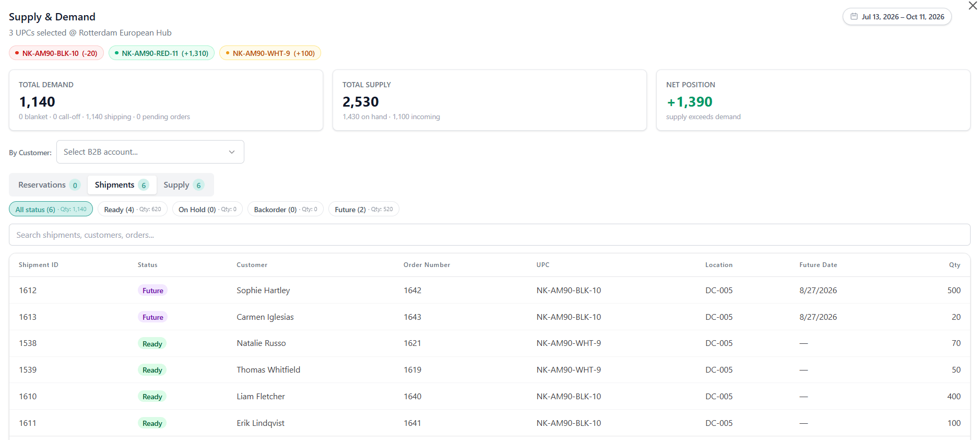Screen dimensions: 980x440
Task: Click the Ready badge for Liam Fletcher
Action: point(152,397)
